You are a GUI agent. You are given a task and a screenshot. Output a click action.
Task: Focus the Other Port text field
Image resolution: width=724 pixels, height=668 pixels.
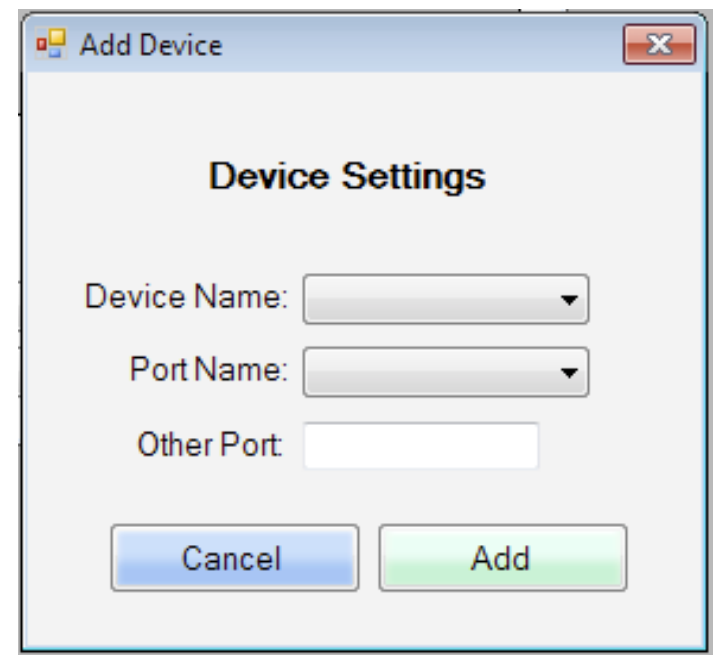[421, 446]
